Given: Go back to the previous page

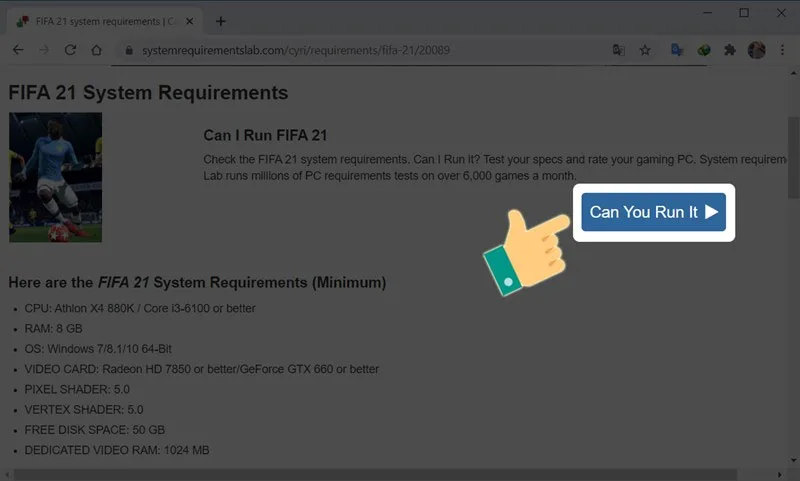Looking at the screenshot, I should tap(18, 50).
